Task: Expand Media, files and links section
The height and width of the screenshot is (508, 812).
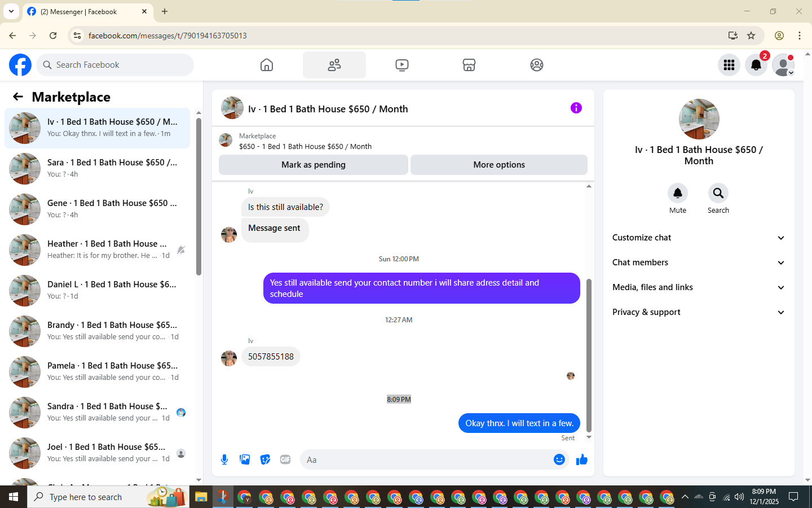Action: pos(699,287)
